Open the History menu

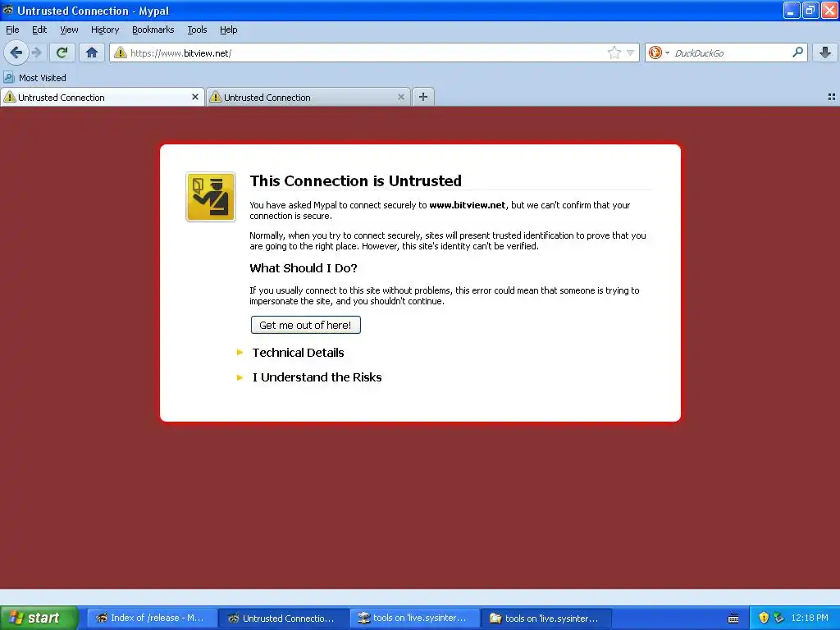[104, 30]
